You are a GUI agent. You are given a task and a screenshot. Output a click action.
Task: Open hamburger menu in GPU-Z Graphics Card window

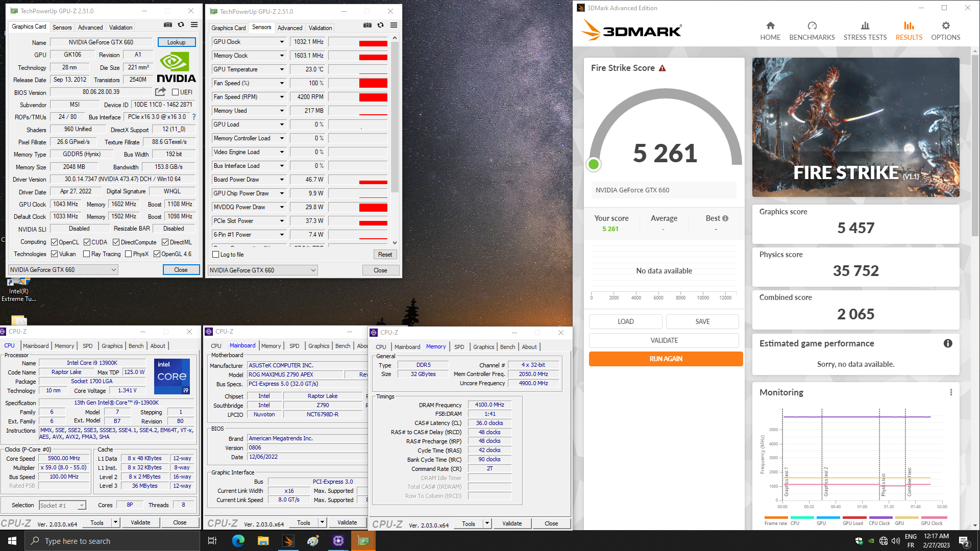(194, 24)
